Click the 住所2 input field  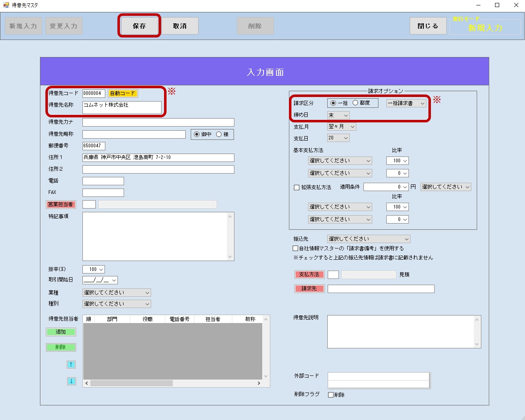pos(158,169)
